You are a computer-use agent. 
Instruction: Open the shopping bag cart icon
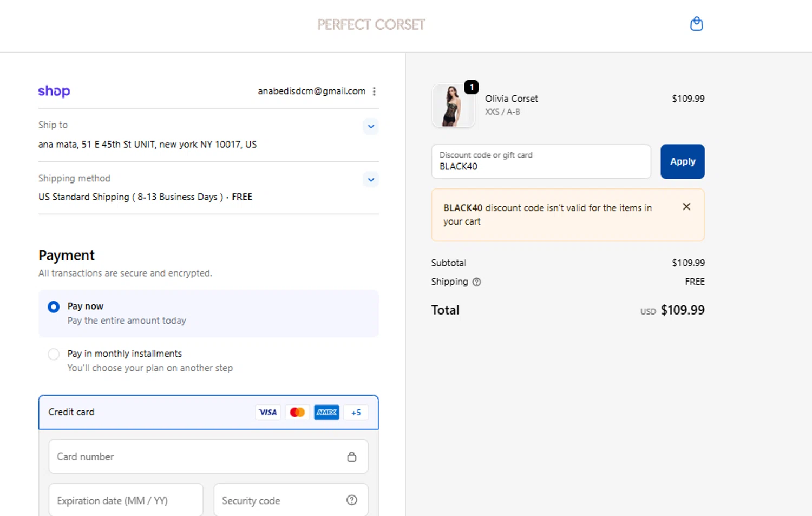pos(696,24)
